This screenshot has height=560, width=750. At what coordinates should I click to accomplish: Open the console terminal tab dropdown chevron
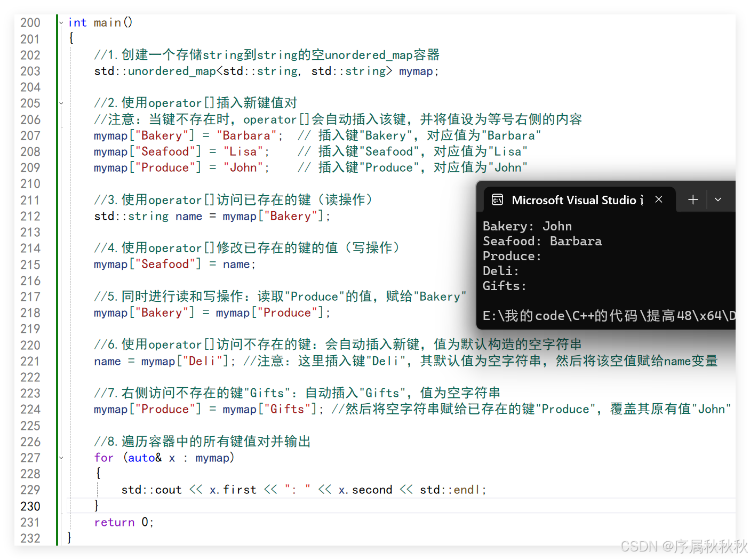pyautogui.click(x=718, y=199)
